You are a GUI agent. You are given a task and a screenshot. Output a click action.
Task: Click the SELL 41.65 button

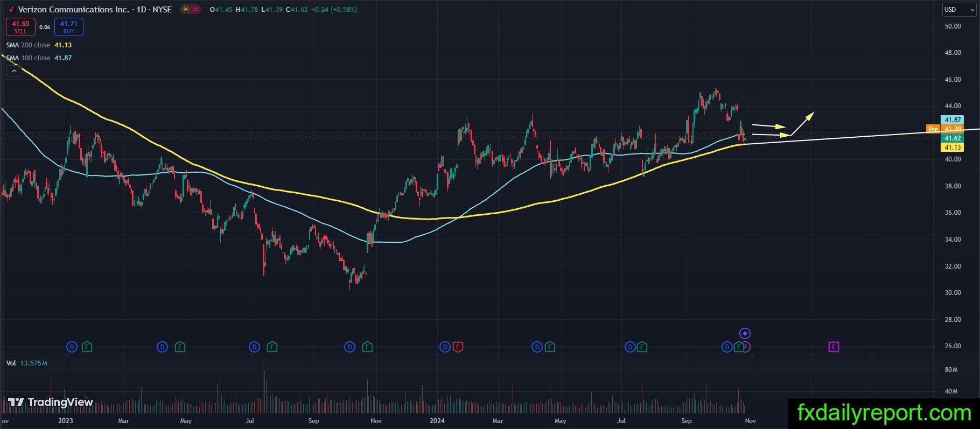20,27
